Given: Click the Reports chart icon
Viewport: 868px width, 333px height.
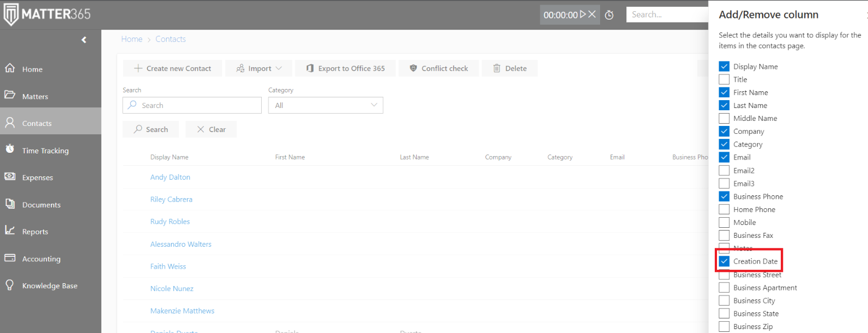Looking at the screenshot, I should pos(10,230).
